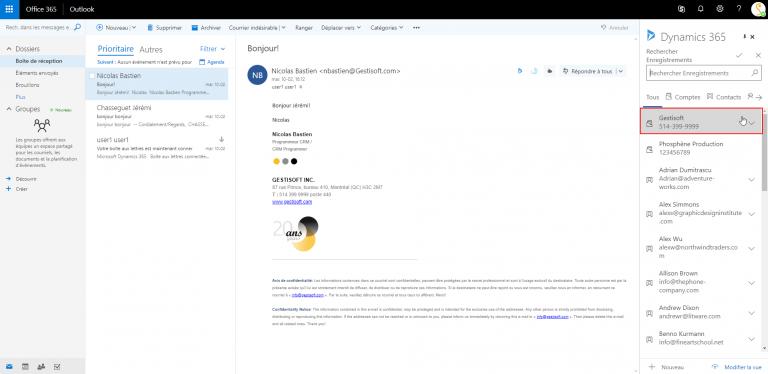Open the toolbar more options ellipsis

tap(416, 28)
